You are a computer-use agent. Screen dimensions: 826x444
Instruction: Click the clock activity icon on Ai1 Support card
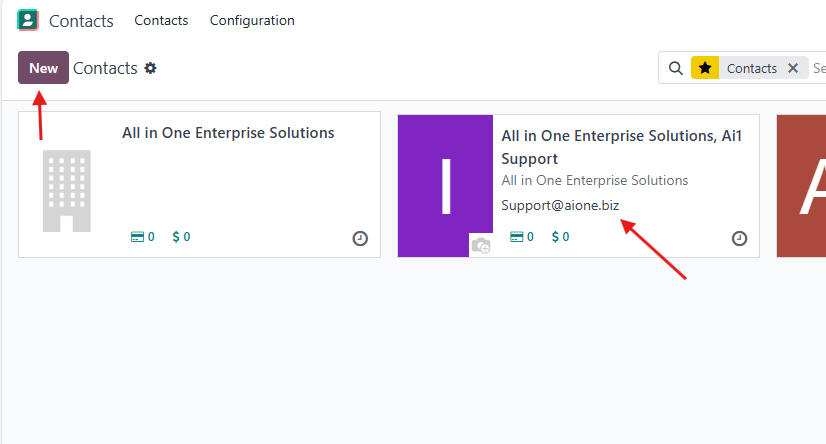(x=739, y=239)
